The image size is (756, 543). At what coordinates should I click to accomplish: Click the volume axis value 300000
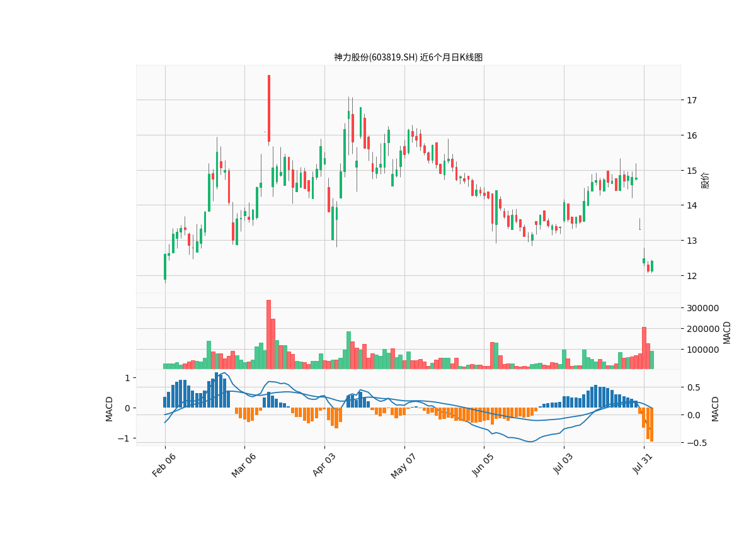tap(701, 308)
